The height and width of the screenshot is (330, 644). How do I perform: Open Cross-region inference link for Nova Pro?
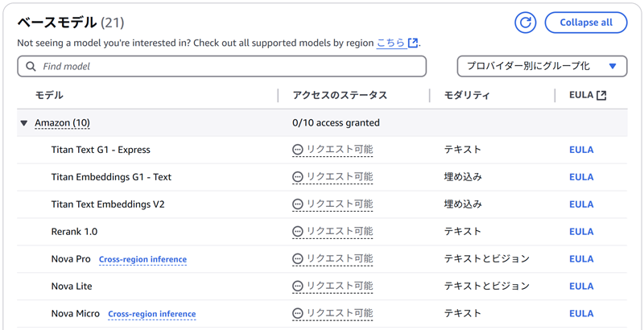click(x=142, y=259)
